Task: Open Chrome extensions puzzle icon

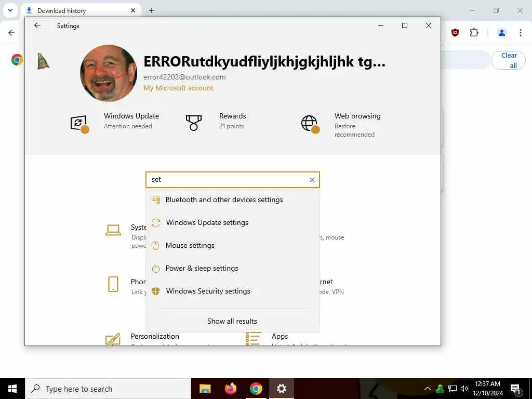Action: 474,33
